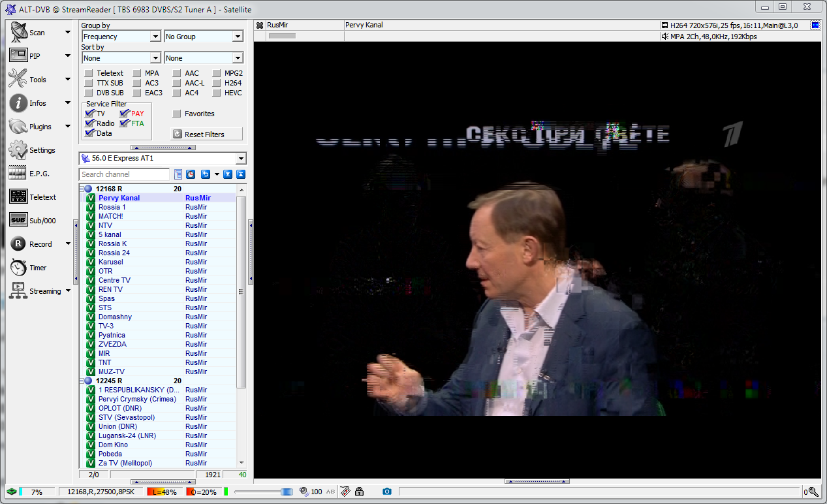Screen dimensions: 827x504
Task: Open the E.P.G. guide icon
Action: point(18,174)
